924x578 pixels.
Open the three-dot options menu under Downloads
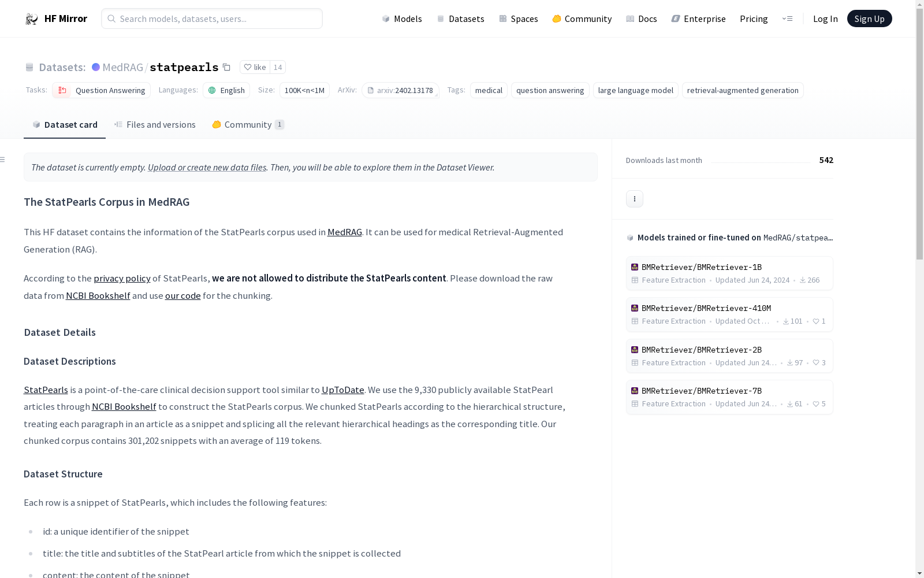pos(635,199)
